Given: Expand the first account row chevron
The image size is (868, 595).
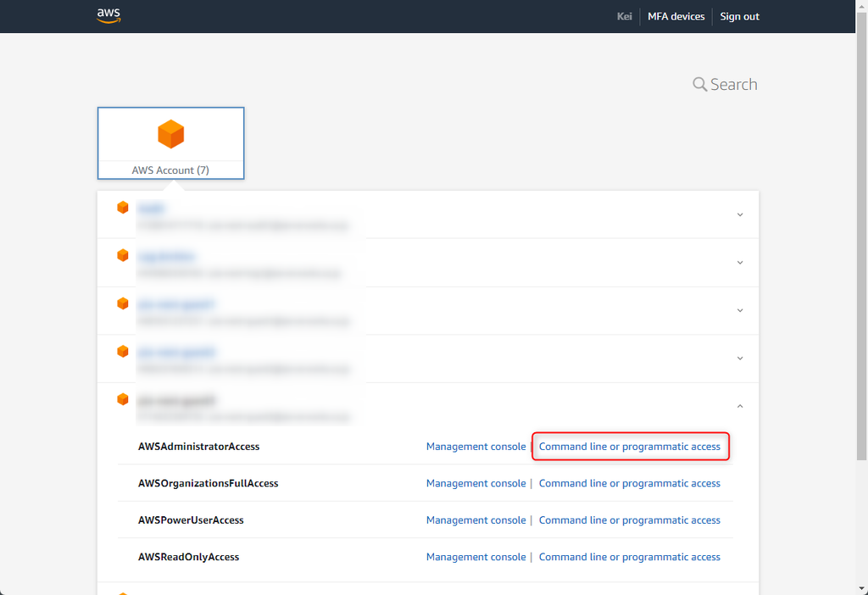Looking at the screenshot, I should 739,214.
